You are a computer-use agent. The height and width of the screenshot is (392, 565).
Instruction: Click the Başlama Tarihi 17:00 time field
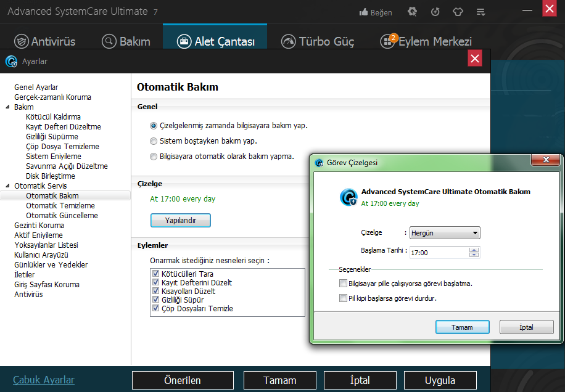(x=438, y=253)
